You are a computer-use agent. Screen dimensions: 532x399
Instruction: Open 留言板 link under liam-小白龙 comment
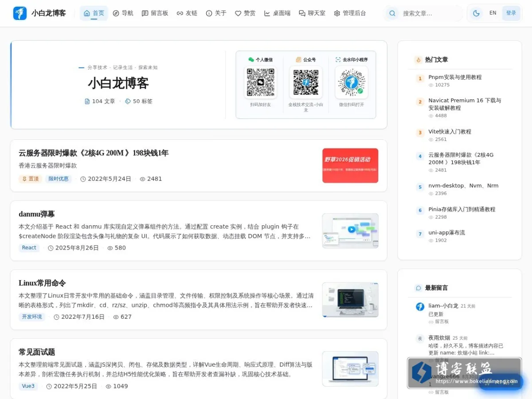click(x=438, y=321)
